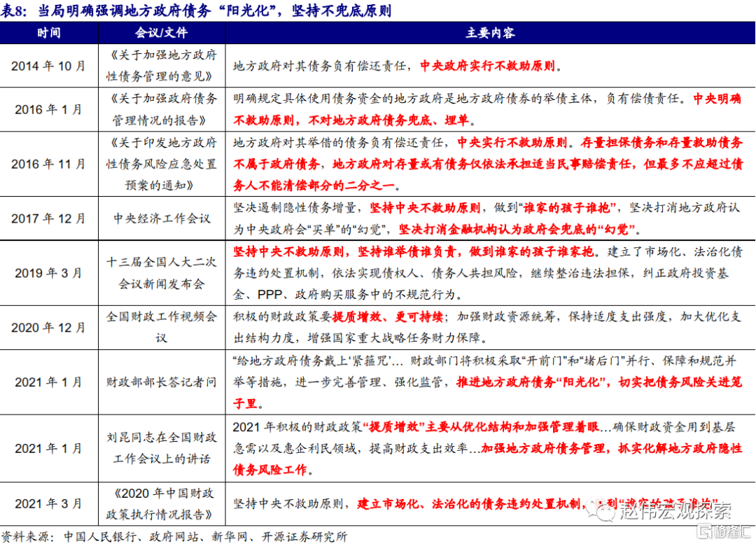Screen dimensions: 756x544
Task: Select the date cell '2014 年 10 月'
Action: 49,66
